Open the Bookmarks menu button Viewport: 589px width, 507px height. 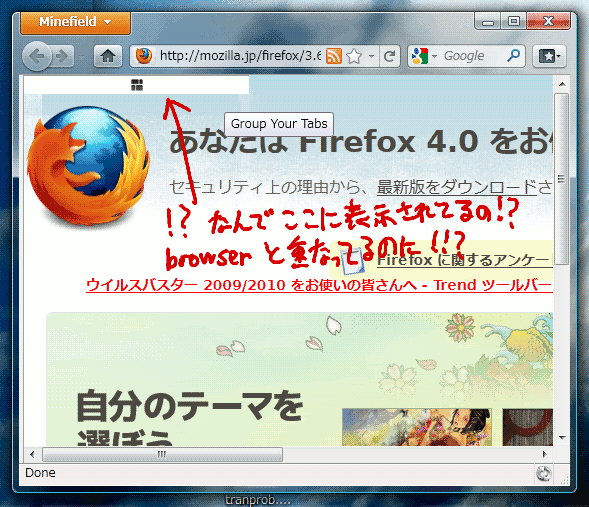tap(550, 56)
